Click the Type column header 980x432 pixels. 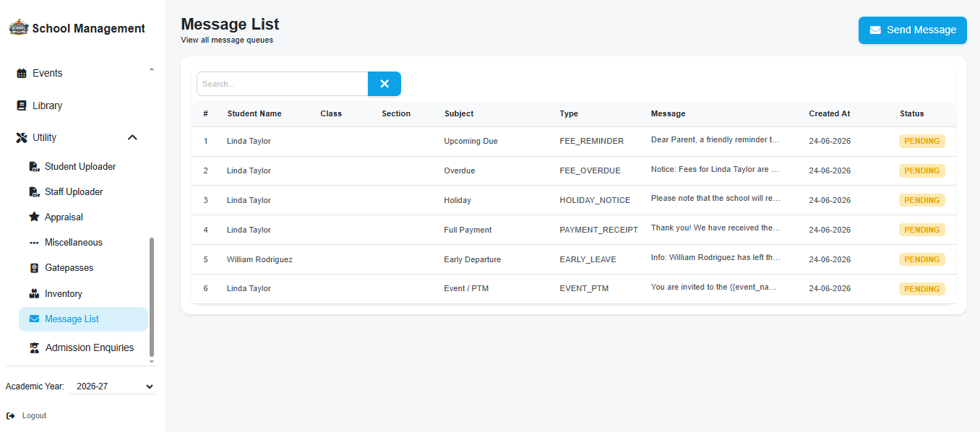[x=569, y=113]
